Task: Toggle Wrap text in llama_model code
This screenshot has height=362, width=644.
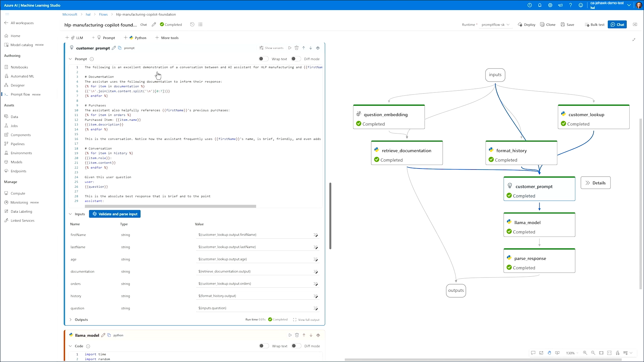Action: (x=264, y=346)
